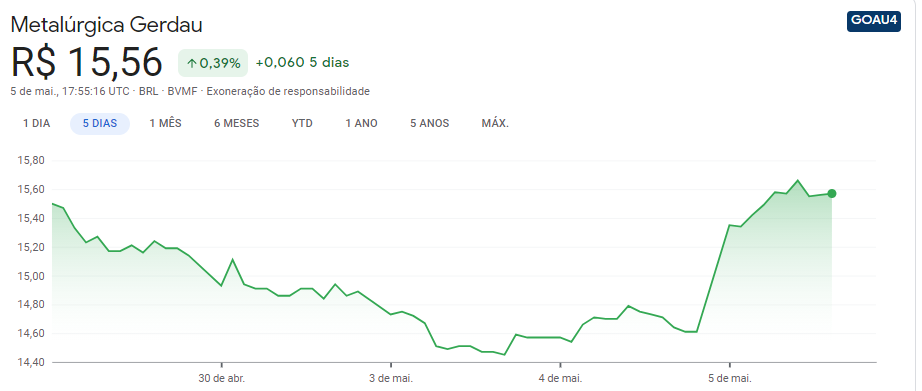Screen dimensions: 922x391
Task: Show the 1 ANO chart range
Action: [x=362, y=123]
